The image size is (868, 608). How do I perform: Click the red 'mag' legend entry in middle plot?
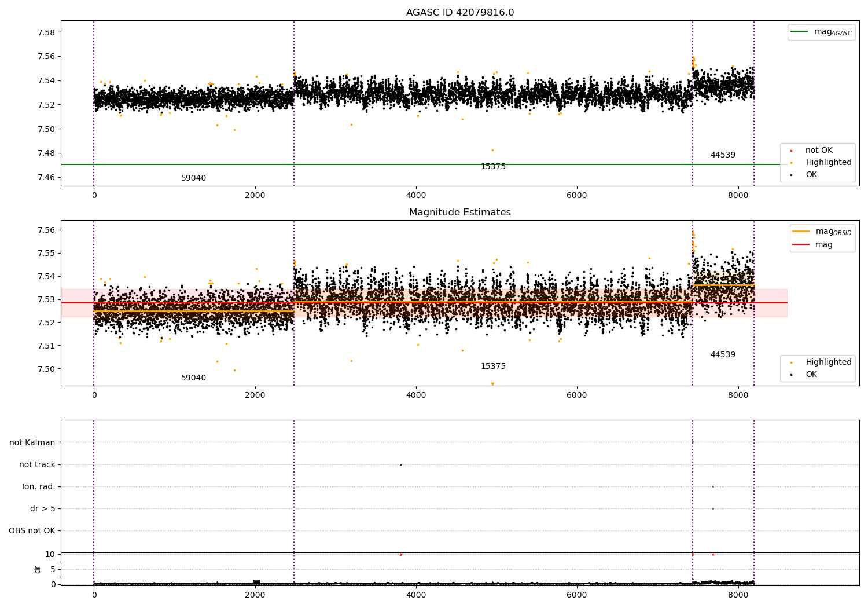click(x=814, y=245)
